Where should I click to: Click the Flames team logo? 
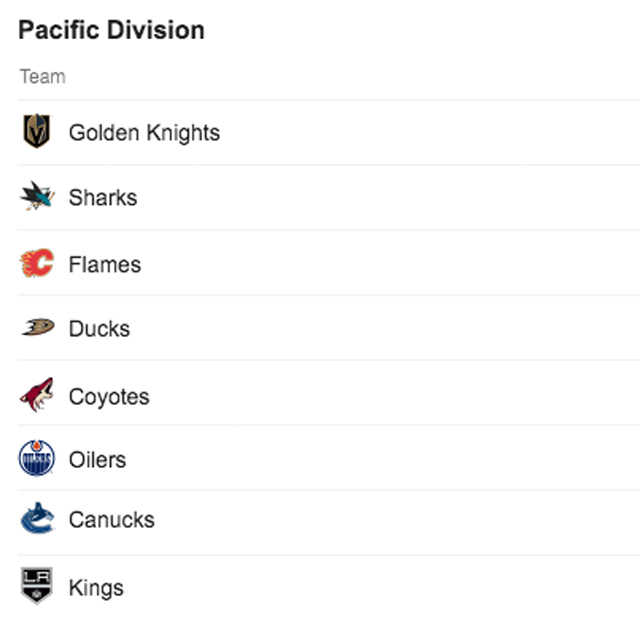click(x=37, y=264)
